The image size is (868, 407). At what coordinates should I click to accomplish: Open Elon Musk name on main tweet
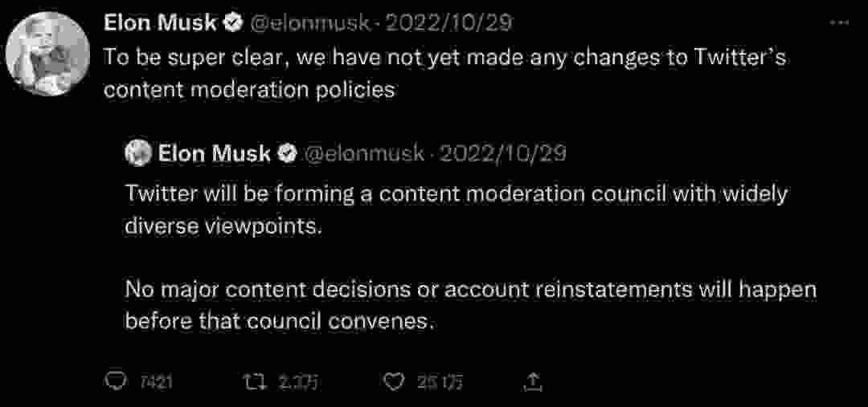(161, 23)
